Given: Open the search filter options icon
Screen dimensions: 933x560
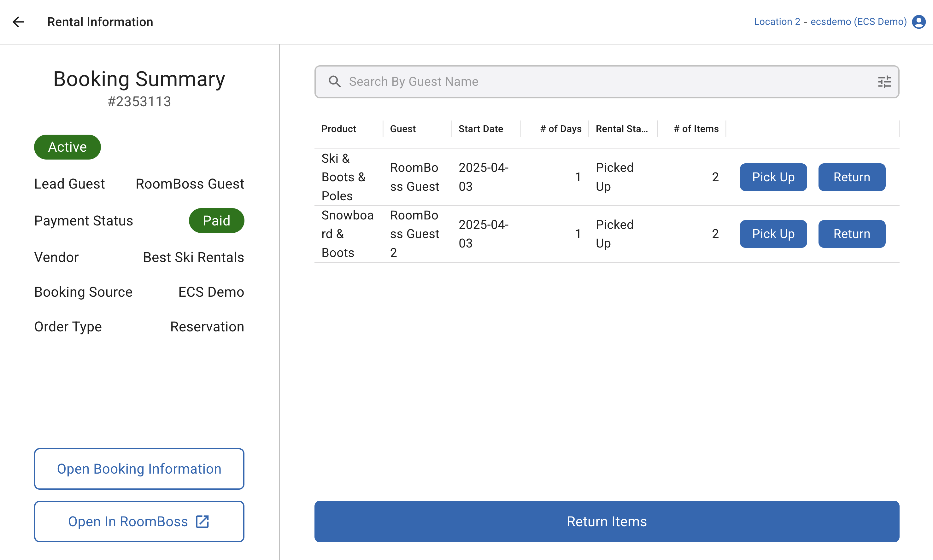Looking at the screenshot, I should tap(884, 82).
